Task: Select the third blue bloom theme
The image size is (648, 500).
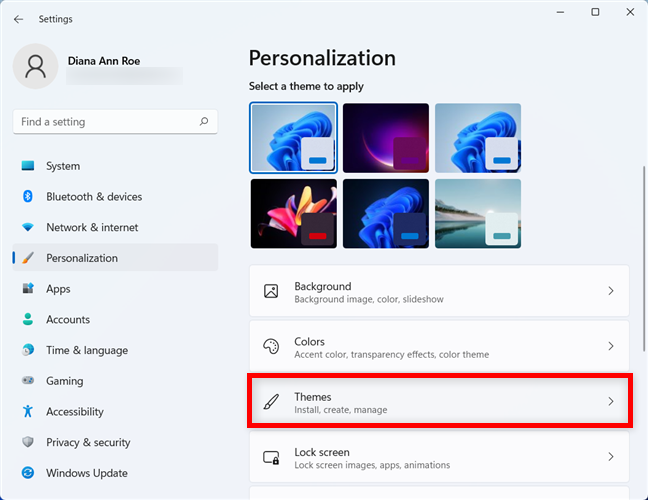Action: pyautogui.click(x=478, y=138)
